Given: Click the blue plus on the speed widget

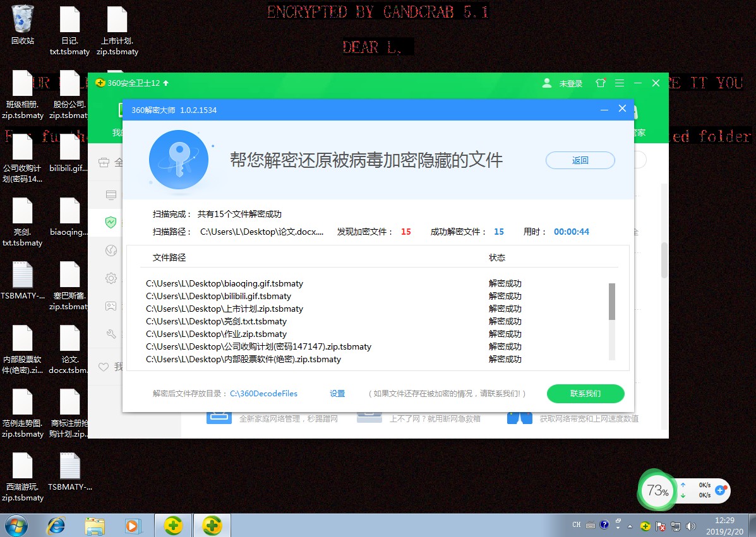Looking at the screenshot, I should [x=721, y=490].
